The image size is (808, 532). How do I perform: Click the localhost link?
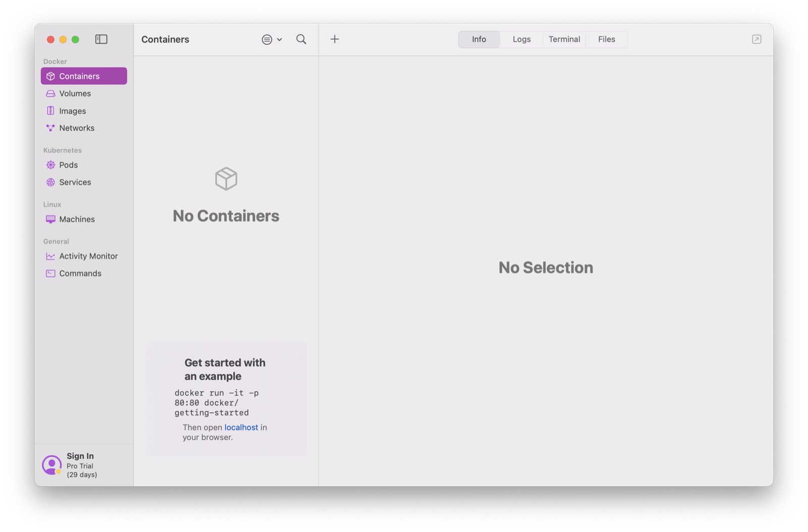pyautogui.click(x=241, y=428)
